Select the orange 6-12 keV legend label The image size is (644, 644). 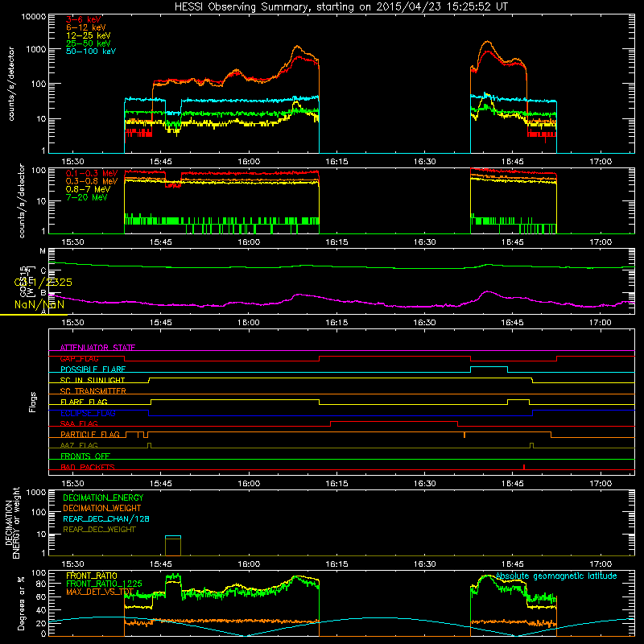click(86, 27)
